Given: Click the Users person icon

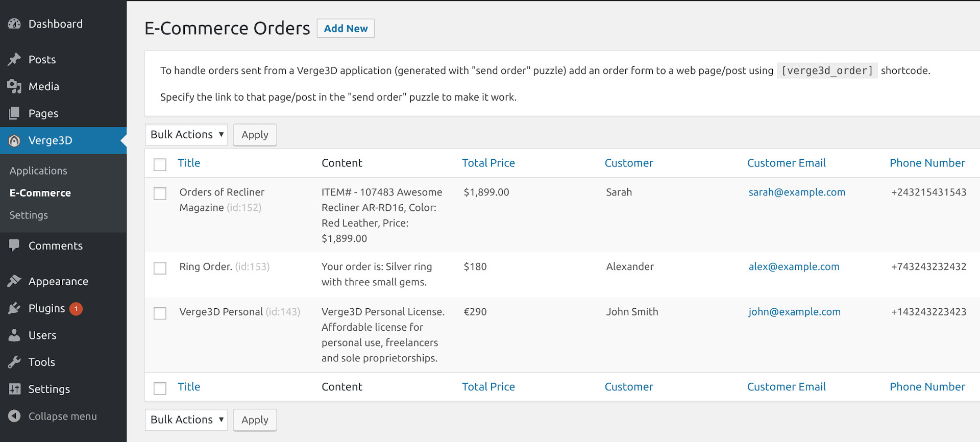Looking at the screenshot, I should pyautogui.click(x=14, y=335).
